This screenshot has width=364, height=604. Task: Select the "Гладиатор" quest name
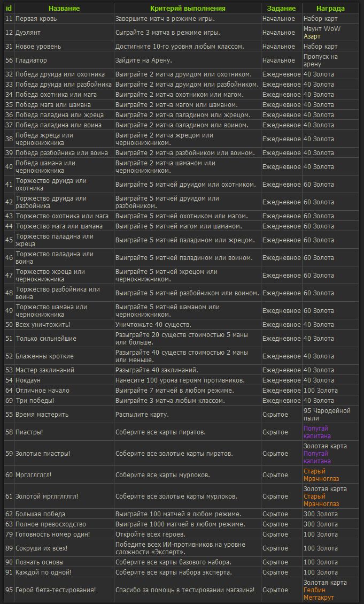click(x=31, y=60)
